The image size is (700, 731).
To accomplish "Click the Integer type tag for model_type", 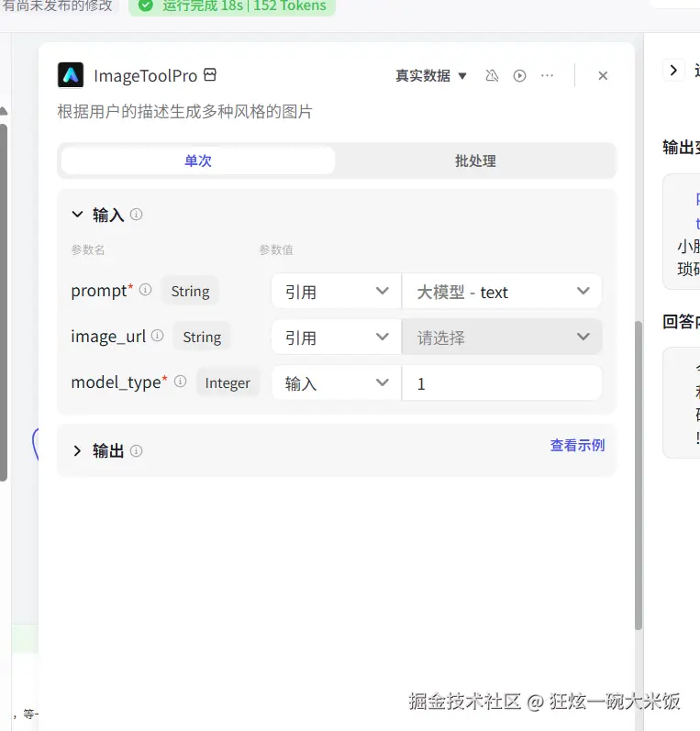I will 228,382.
